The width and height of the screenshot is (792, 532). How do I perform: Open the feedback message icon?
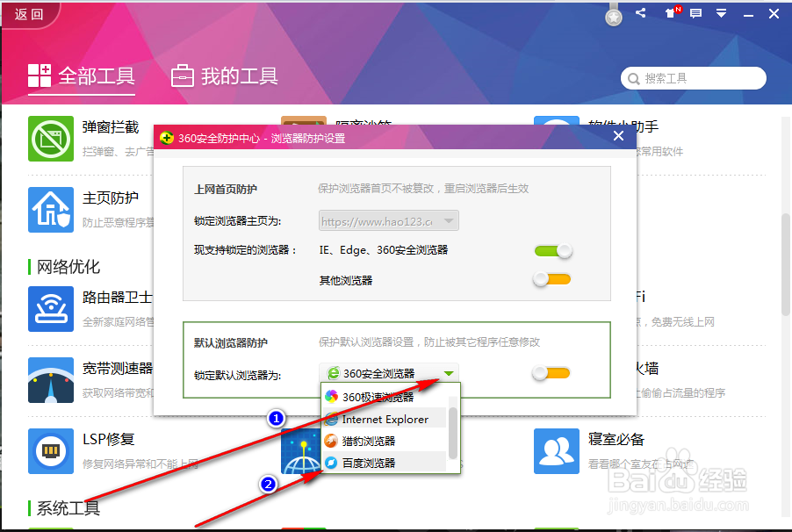pyautogui.click(x=695, y=14)
